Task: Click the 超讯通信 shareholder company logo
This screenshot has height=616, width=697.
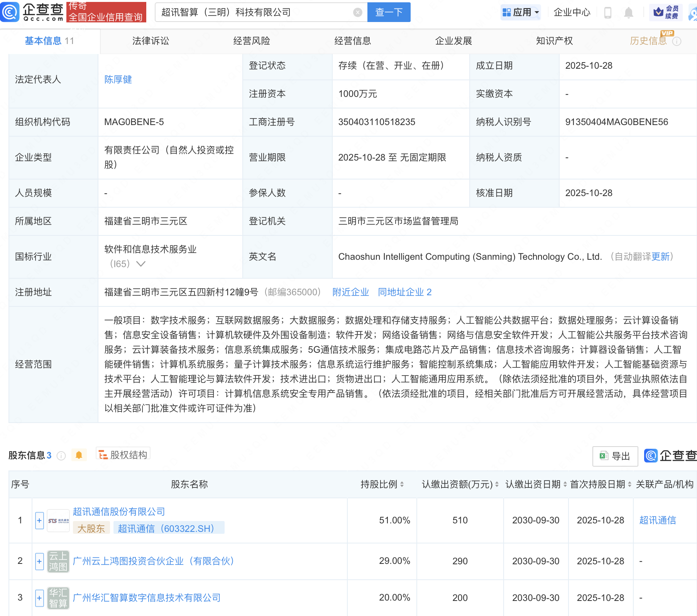Action: 58,520
